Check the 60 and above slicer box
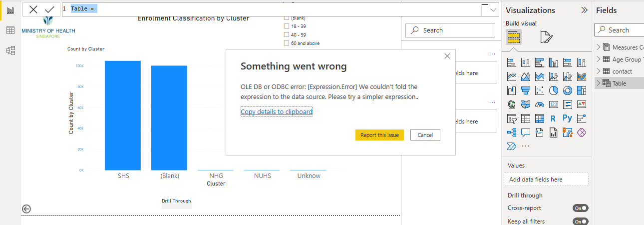 tap(287, 43)
